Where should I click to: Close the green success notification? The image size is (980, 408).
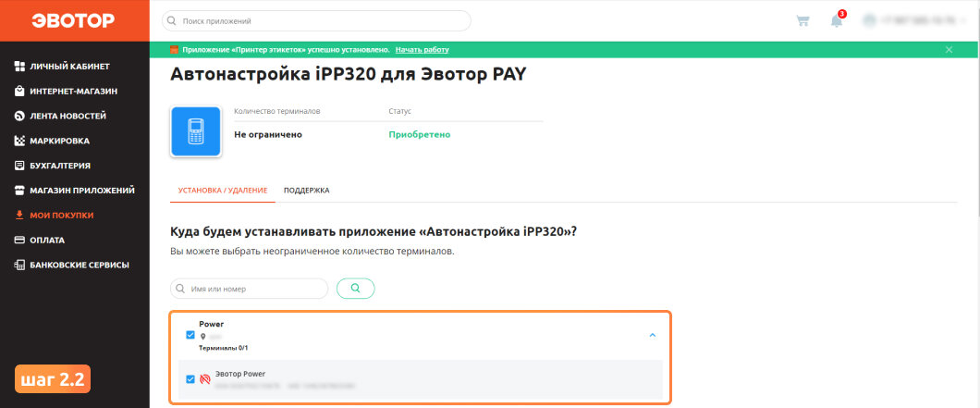(949, 49)
